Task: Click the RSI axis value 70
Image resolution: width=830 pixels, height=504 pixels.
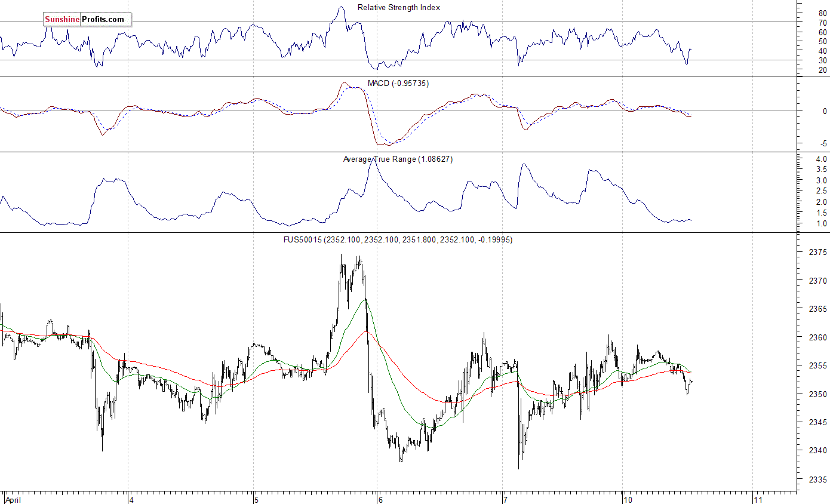Action: tap(822, 23)
